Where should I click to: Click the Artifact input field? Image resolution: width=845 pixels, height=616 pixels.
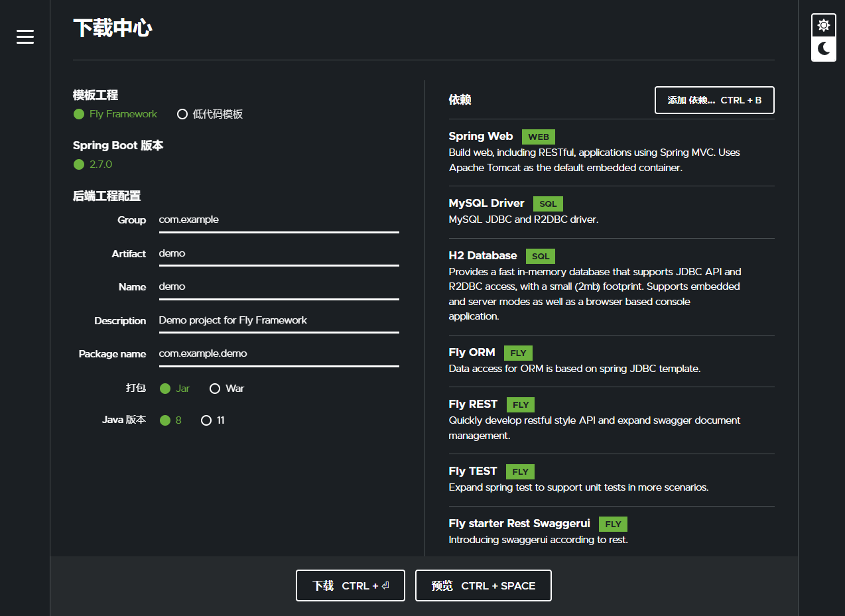point(279,253)
